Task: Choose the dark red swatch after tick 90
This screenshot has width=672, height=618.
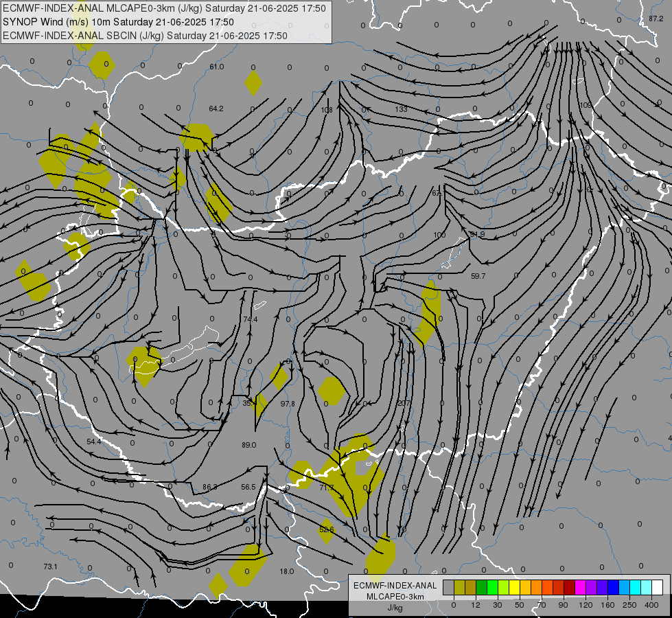Action: point(570,587)
